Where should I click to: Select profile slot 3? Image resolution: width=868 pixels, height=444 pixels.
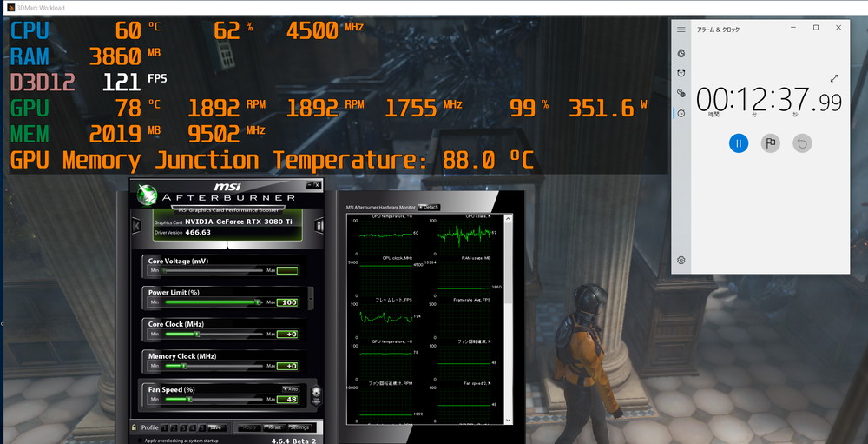pos(183,427)
